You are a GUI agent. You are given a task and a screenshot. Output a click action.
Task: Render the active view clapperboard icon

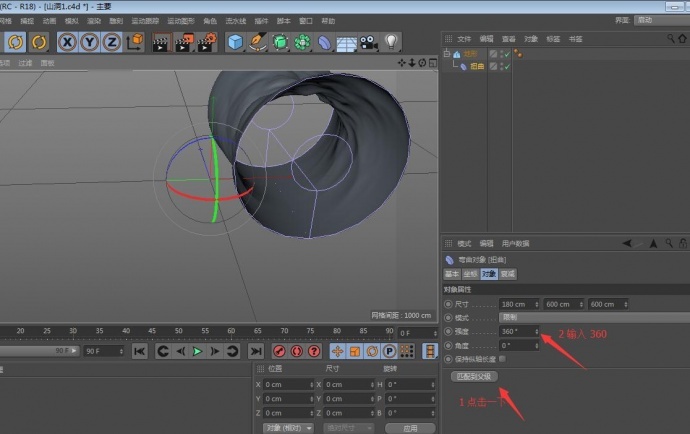pos(161,43)
